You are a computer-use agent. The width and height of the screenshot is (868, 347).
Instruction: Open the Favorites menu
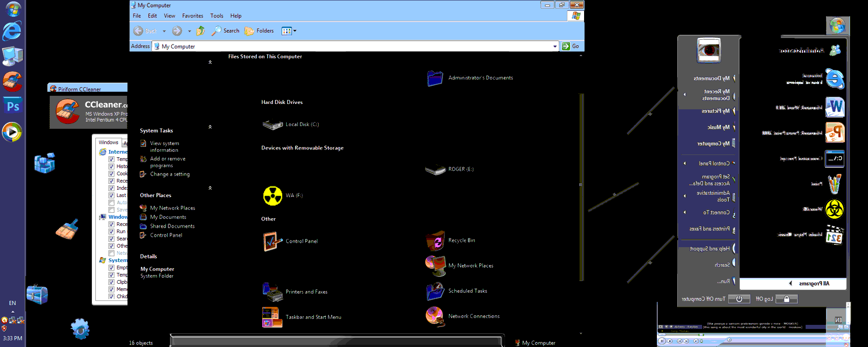pyautogui.click(x=193, y=16)
